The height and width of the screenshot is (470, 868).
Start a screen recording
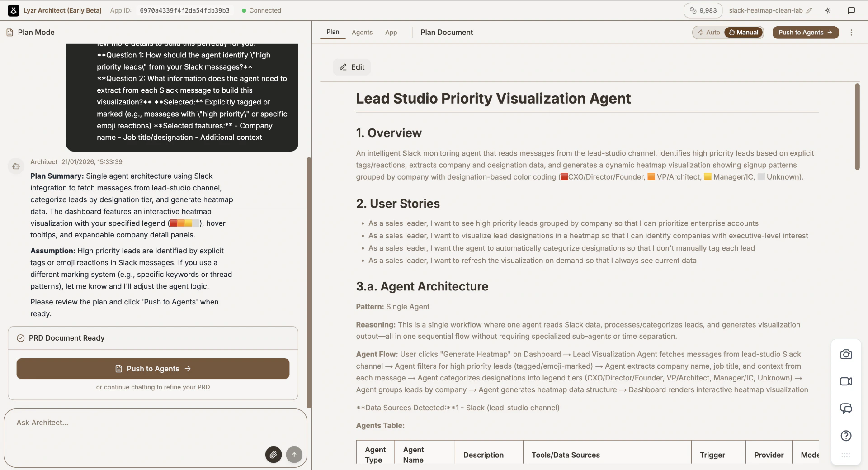(846, 381)
